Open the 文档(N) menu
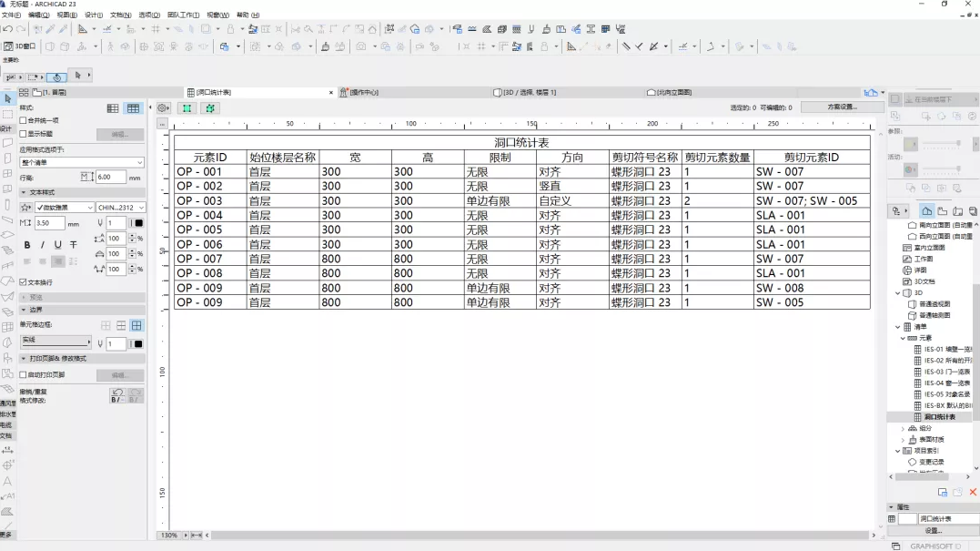This screenshot has width=980, height=551. [120, 15]
